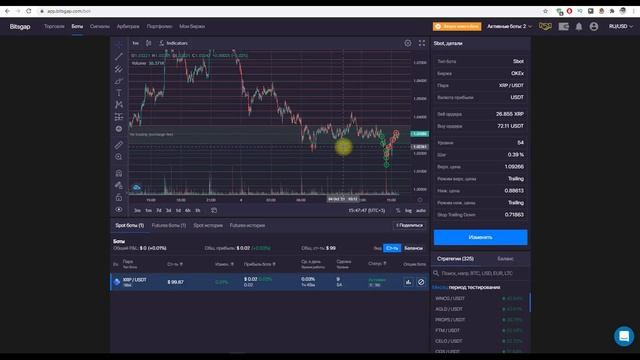
Task: Select the Балансы view toggle
Action: [x=413, y=248]
